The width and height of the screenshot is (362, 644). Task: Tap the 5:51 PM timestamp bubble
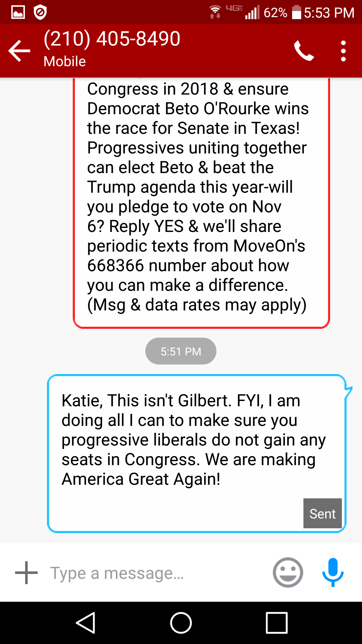(x=181, y=351)
